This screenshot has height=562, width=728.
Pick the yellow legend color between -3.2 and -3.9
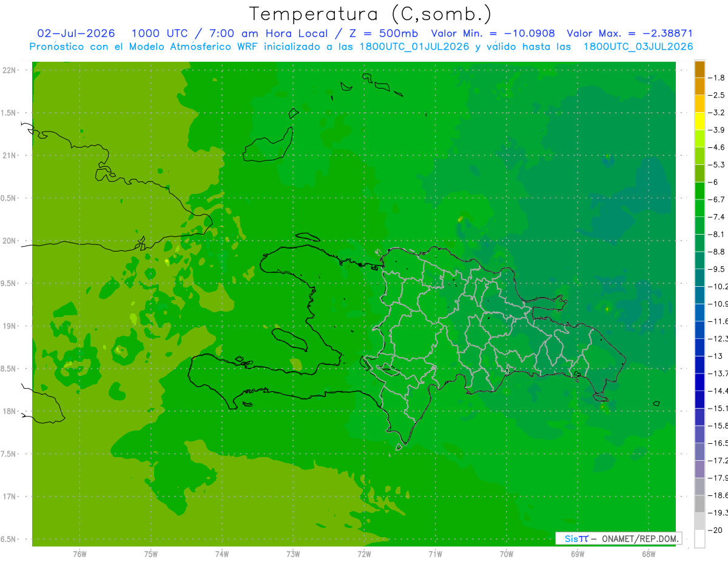click(699, 121)
